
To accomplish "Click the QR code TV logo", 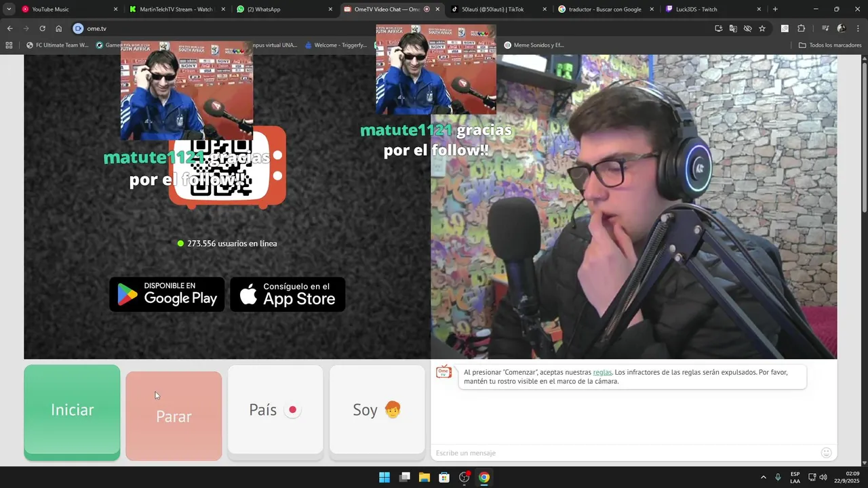I will (x=227, y=167).
